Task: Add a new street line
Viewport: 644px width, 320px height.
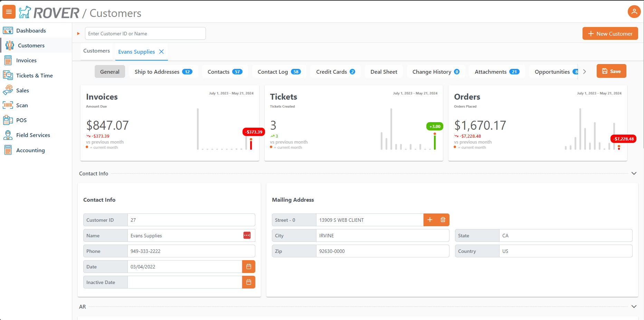Action: tap(430, 220)
